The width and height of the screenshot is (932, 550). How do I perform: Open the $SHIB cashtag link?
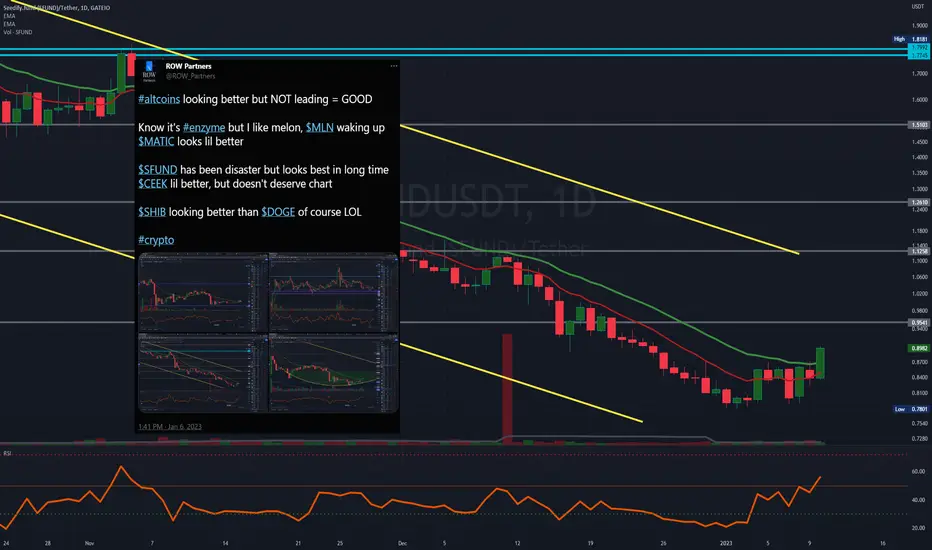(x=152, y=212)
